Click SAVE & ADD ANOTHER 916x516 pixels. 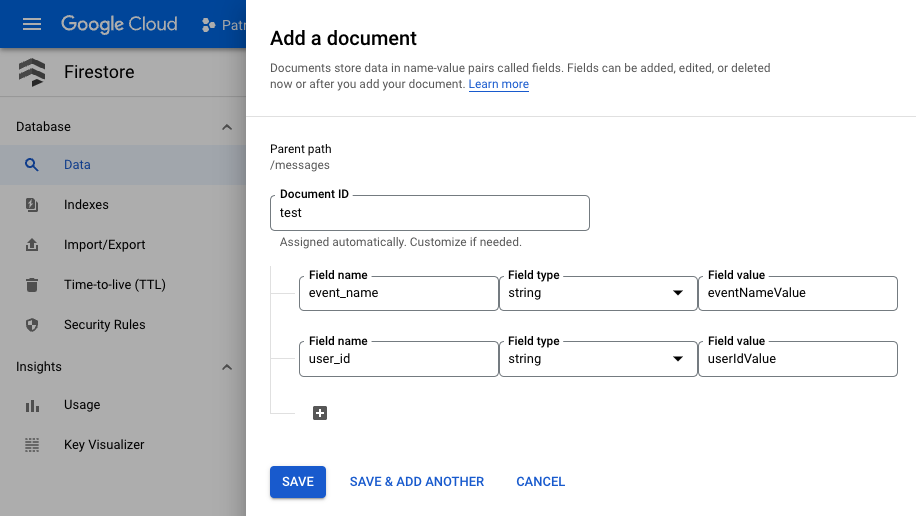416,482
